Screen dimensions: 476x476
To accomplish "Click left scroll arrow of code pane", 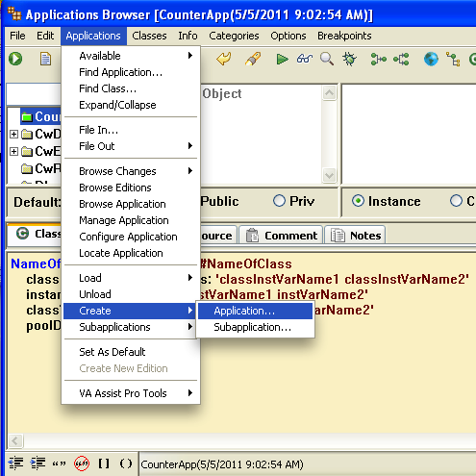I will click(x=15, y=440).
